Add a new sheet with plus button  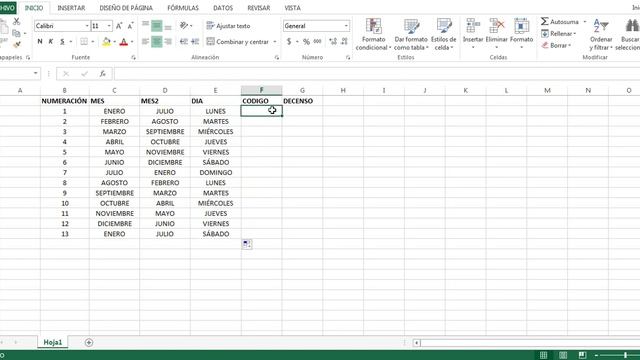pyautogui.click(x=89, y=342)
